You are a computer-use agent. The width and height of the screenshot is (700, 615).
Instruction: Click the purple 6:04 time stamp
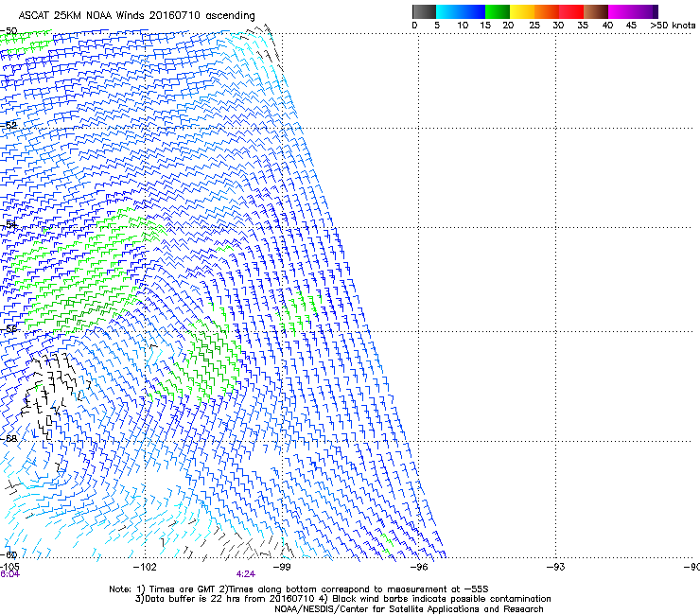[9, 574]
